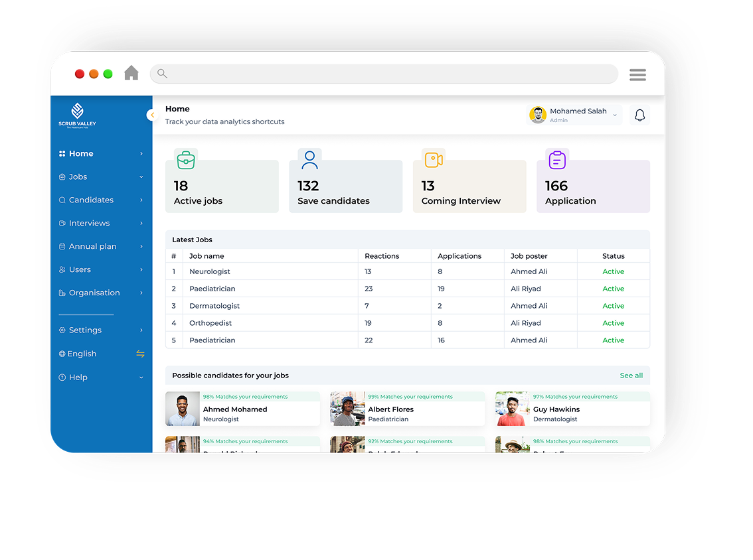Click the English globe icon
753x560 pixels.
pos(62,354)
